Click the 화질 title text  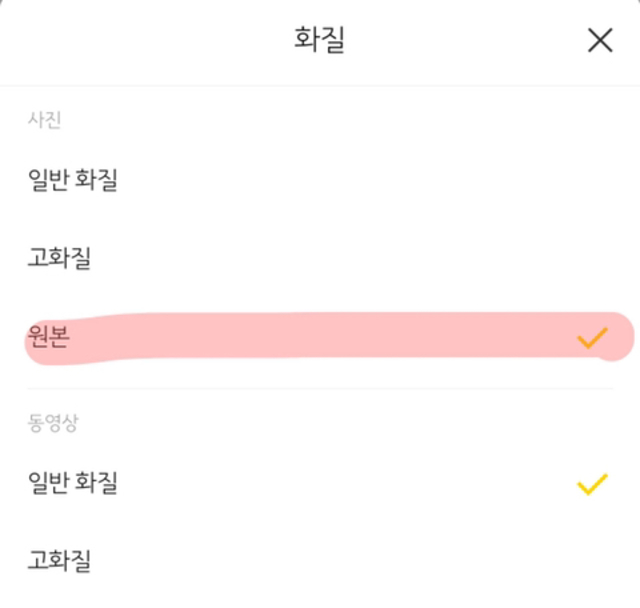[x=319, y=40]
